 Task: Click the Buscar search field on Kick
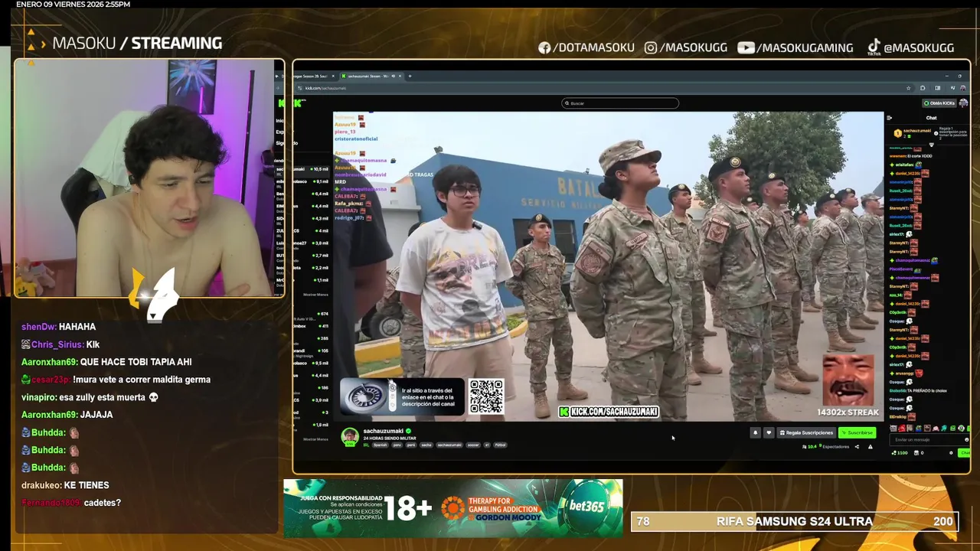[620, 103]
